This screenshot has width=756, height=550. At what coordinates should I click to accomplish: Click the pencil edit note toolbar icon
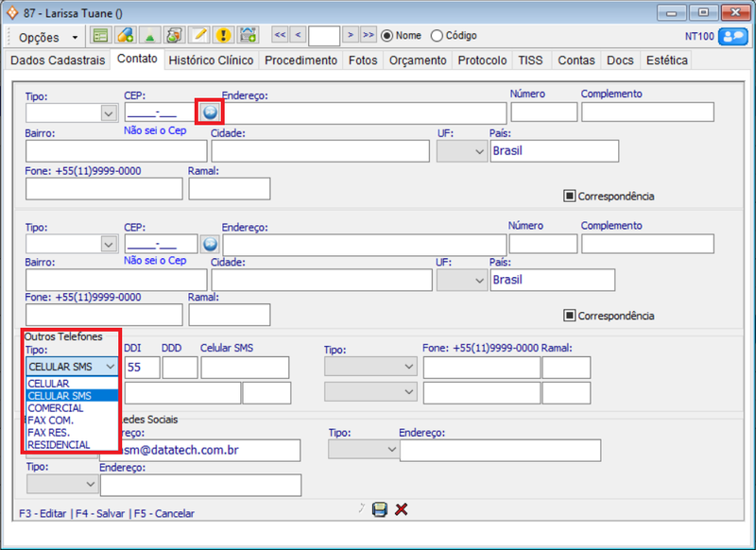click(198, 36)
